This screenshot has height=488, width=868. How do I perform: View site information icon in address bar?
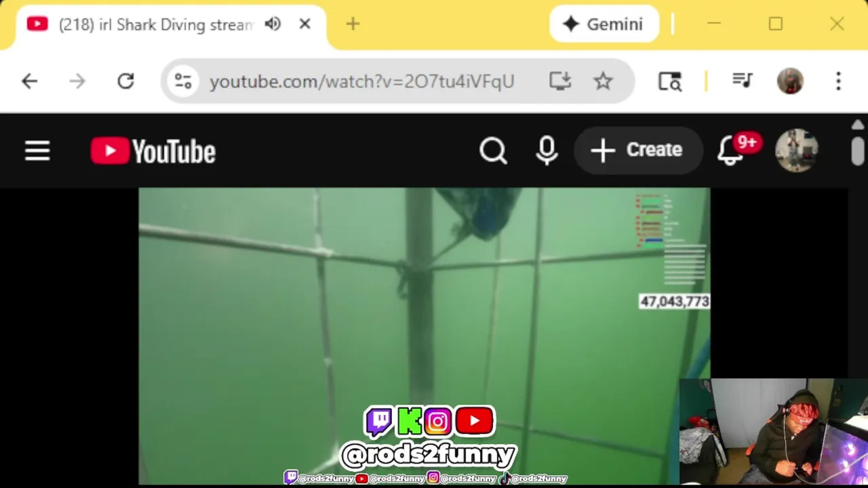(182, 81)
